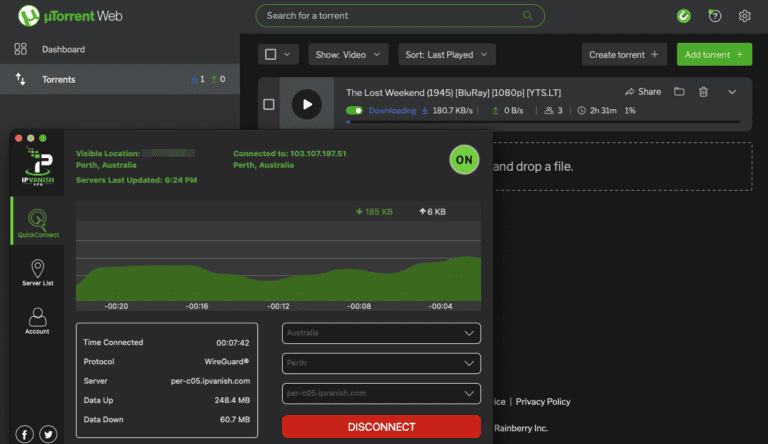
Task: Delete the torrent with the trash icon
Action: click(704, 92)
